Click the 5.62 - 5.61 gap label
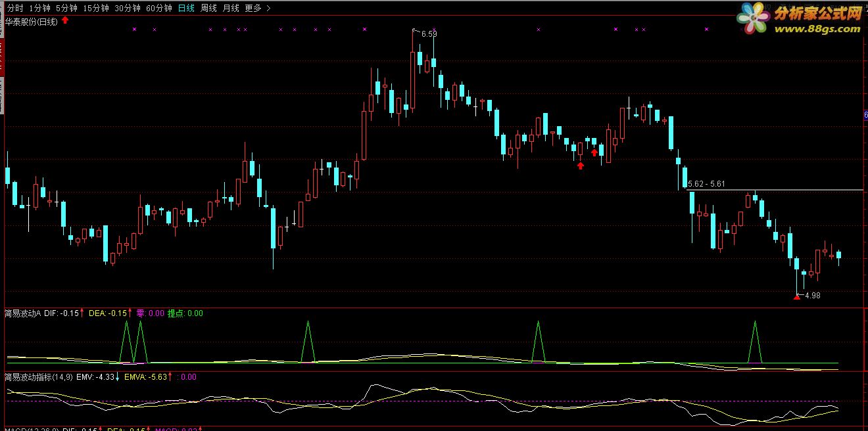Image resolution: width=868 pixels, height=431 pixels. (x=706, y=184)
